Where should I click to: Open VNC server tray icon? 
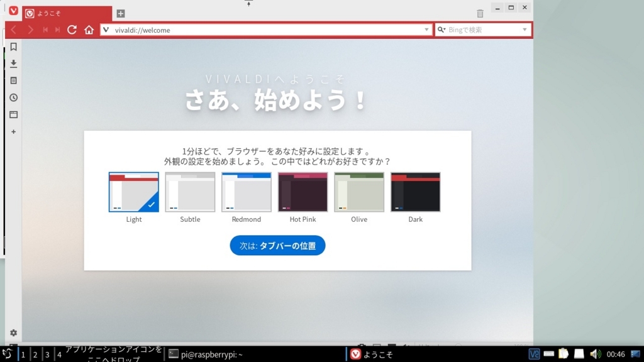pyautogui.click(x=534, y=354)
